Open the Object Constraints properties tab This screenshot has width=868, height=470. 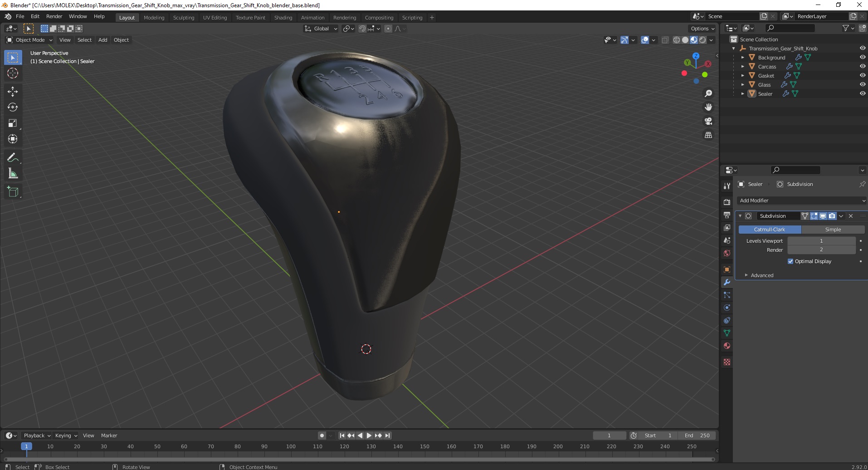[727, 320]
